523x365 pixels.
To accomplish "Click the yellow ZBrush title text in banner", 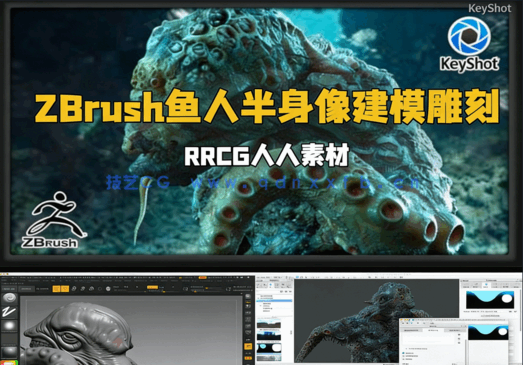I will coord(267,107).
